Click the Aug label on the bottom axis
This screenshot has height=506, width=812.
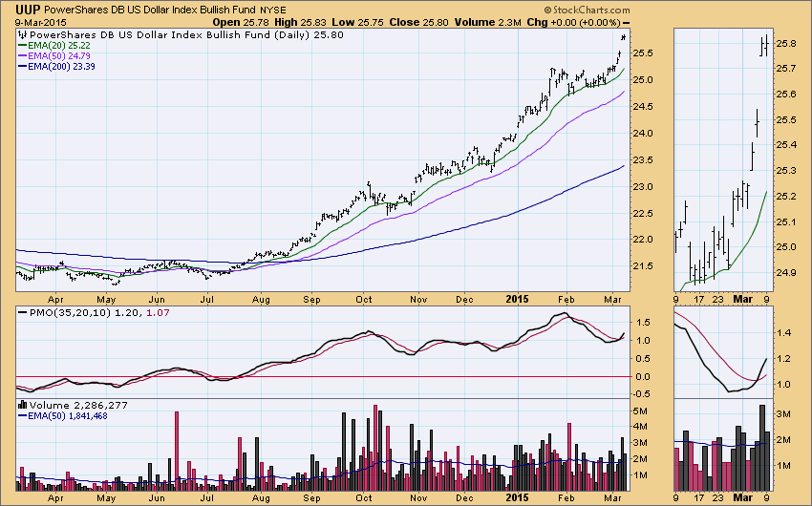click(x=261, y=498)
